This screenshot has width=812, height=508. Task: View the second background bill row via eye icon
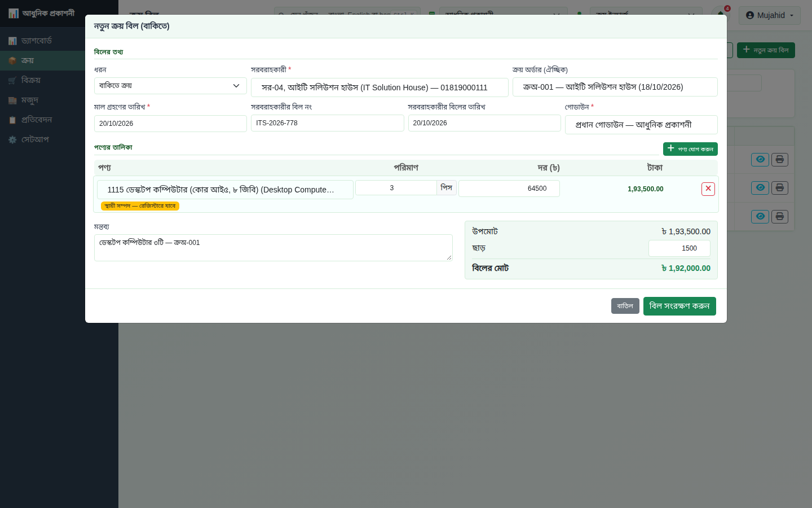[x=760, y=188]
